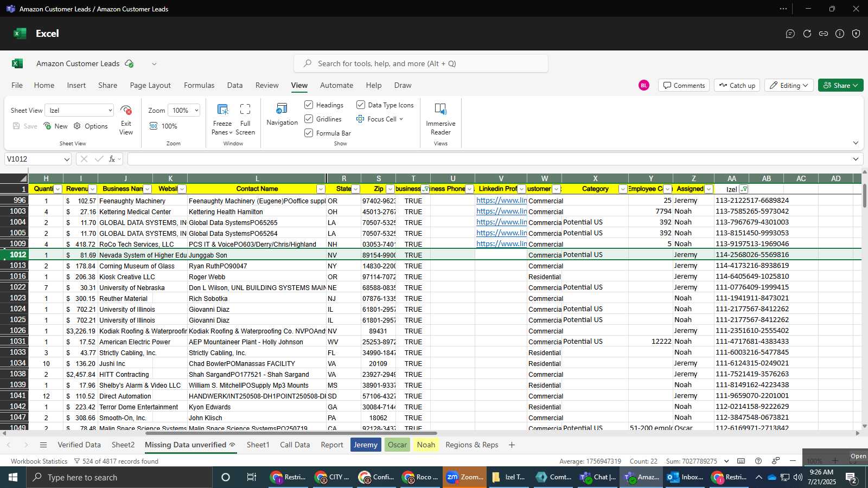Viewport: 868px width, 488px height.
Task: Open the chat bubble icon in header
Action: [790, 34]
